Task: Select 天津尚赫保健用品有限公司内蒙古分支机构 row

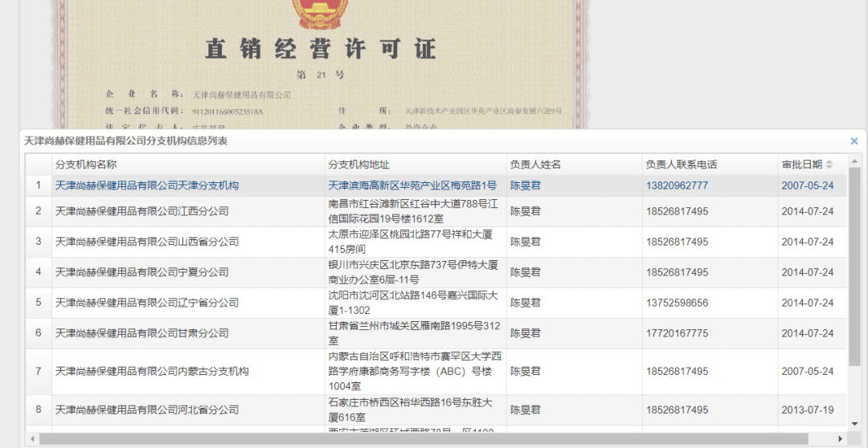Action: (436, 371)
